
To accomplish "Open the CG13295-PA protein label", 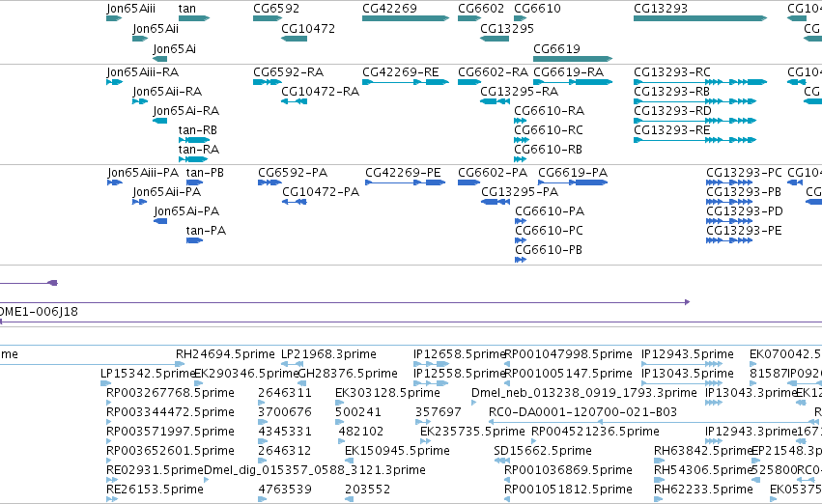I will click(x=520, y=192).
